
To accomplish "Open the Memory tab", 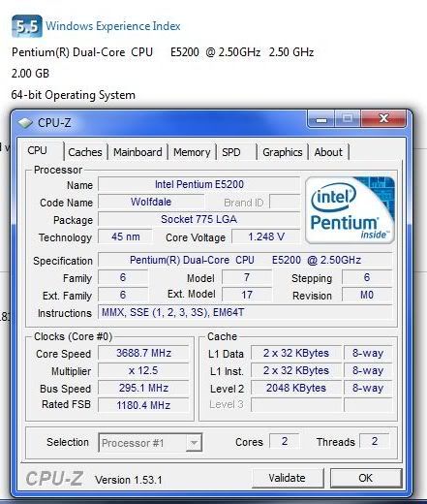I will point(192,152).
